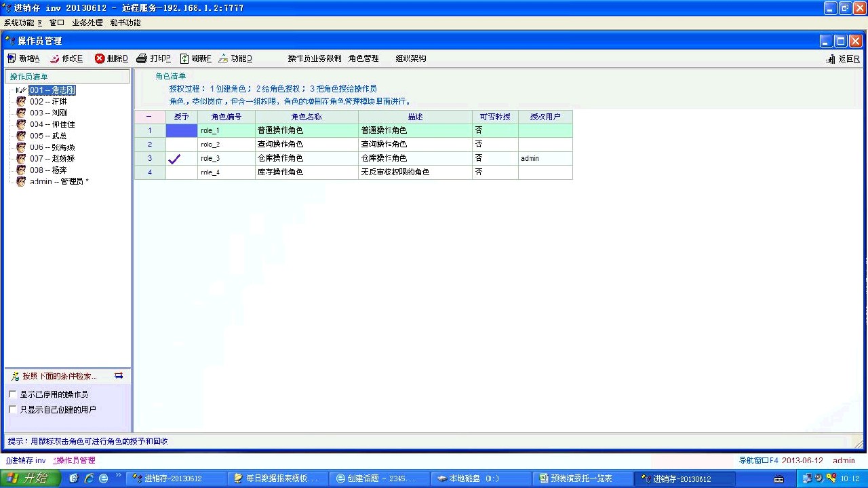Viewport: 868px width, 488px height.
Task: Check 只显示自己创建的用户 option
Action: coord(12,409)
